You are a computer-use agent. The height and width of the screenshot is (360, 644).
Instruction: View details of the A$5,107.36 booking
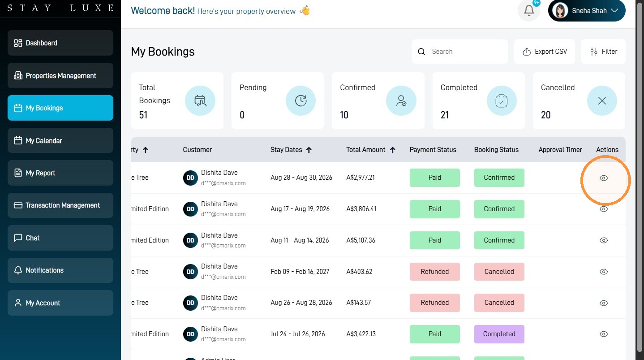(x=604, y=240)
